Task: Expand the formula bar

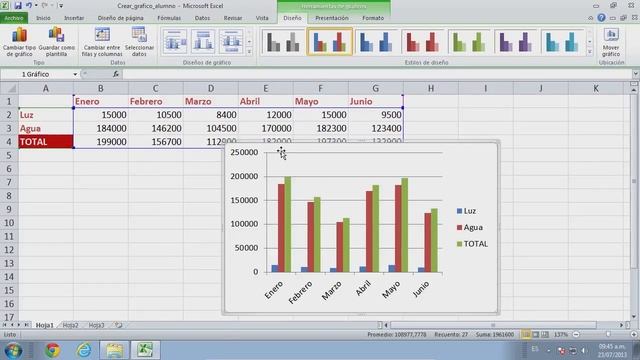Action: pyautogui.click(x=636, y=74)
